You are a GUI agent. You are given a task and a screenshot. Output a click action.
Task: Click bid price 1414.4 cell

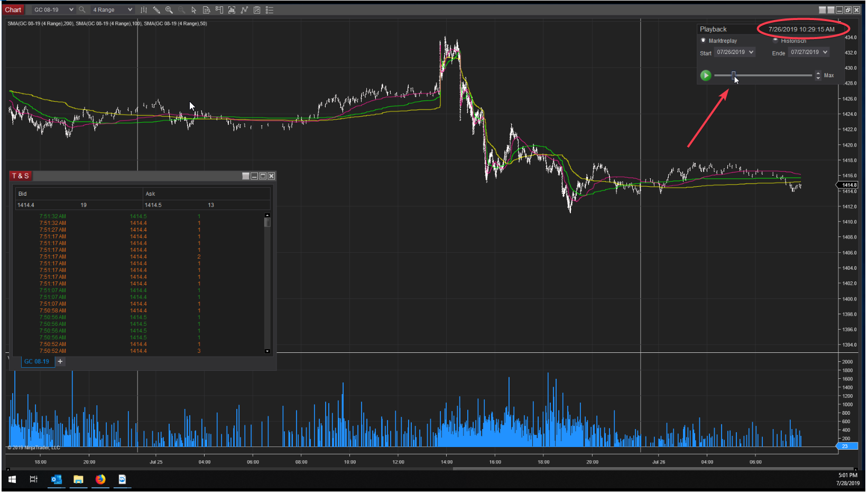tap(26, 205)
